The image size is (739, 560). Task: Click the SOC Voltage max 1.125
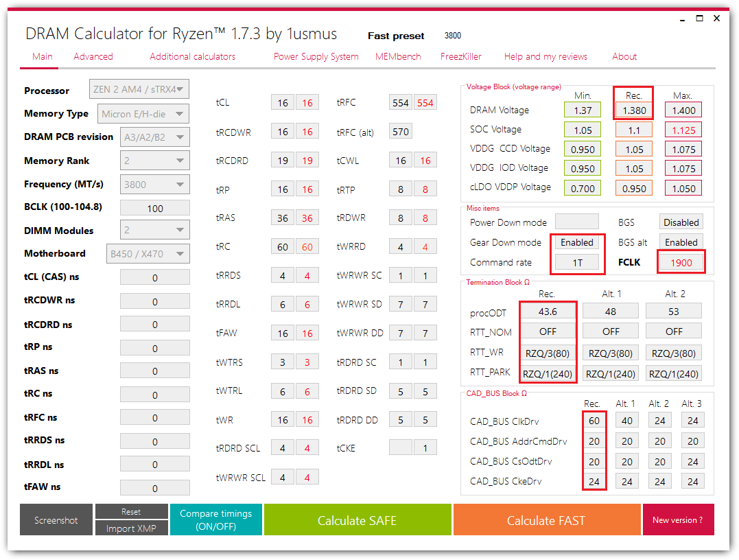[x=683, y=130]
